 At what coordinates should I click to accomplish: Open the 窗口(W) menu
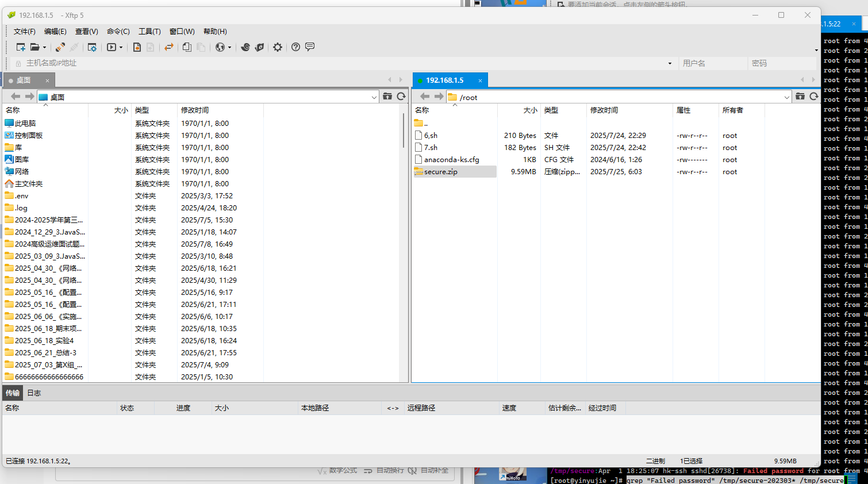coord(182,32)
